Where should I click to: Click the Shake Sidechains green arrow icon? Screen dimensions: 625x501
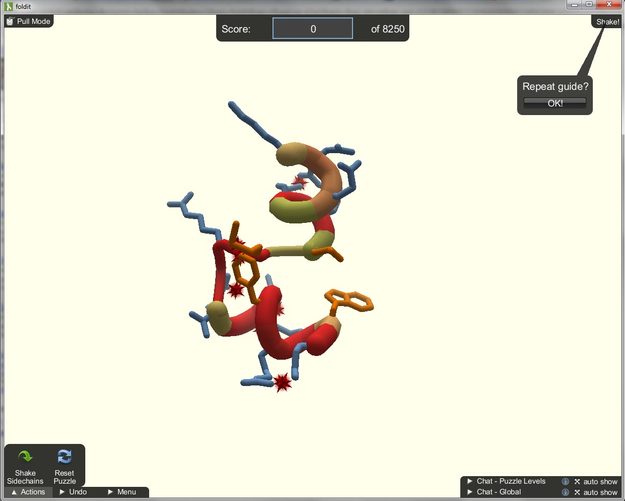coord(25,456)
